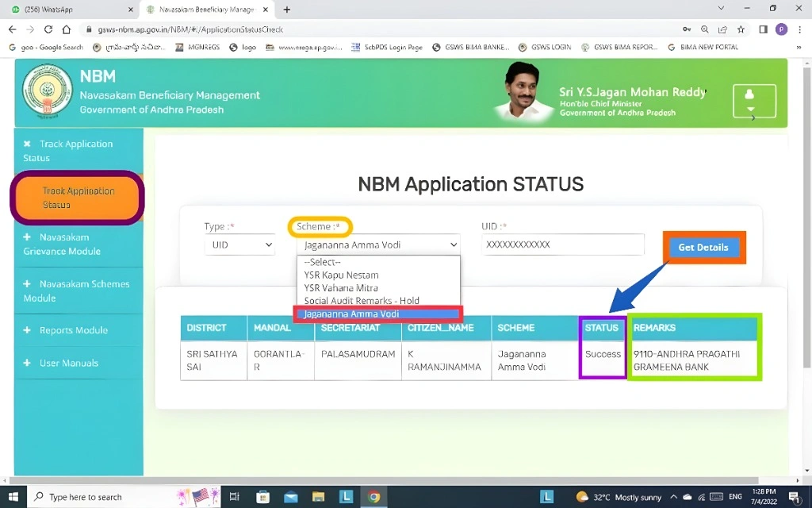Open GSWS BIMA BANKE... bookmark
This screenshot has height=508, width=812.
point(471,47)
